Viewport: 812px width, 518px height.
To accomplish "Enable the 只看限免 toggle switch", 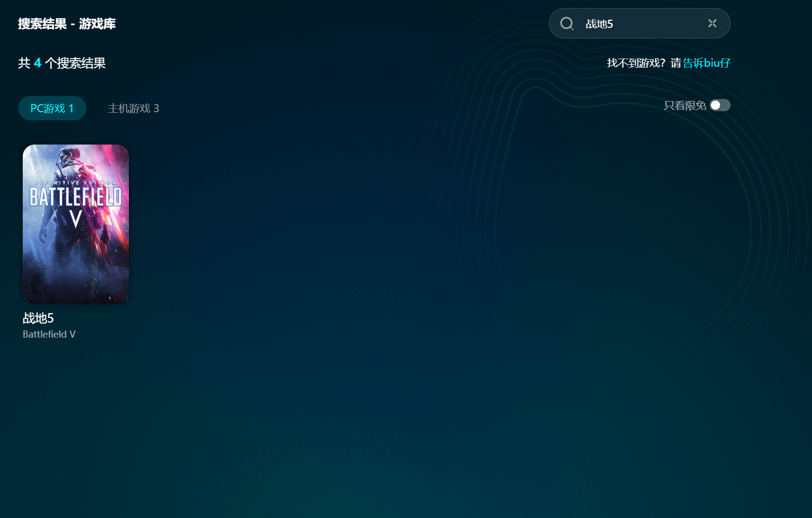I will [720, 105].
